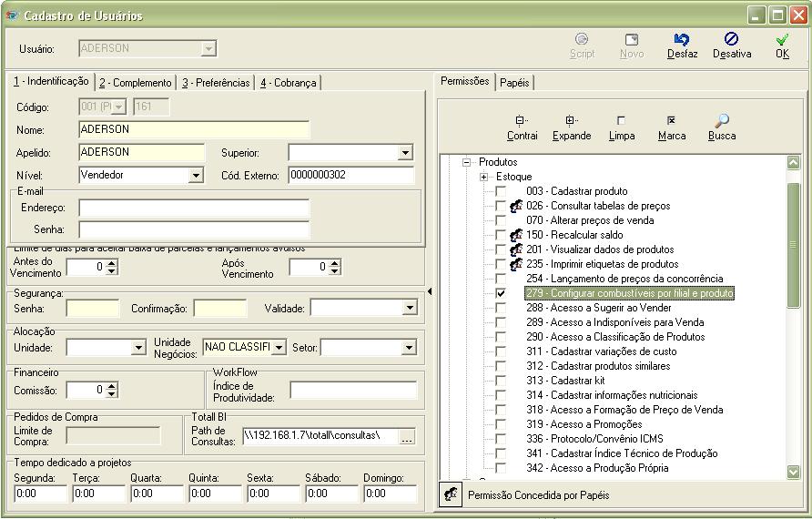Click the Contrai tree icon

point(522,121)
